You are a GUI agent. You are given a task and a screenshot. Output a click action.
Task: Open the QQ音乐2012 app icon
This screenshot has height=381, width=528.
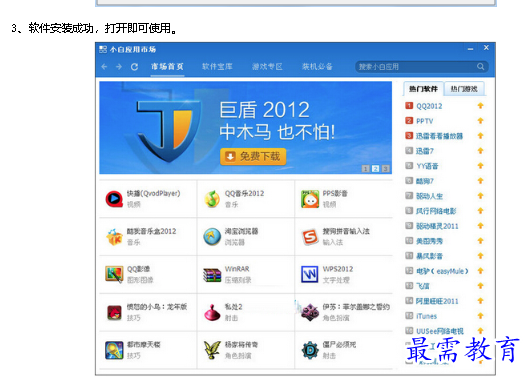(x=212, y=199)
